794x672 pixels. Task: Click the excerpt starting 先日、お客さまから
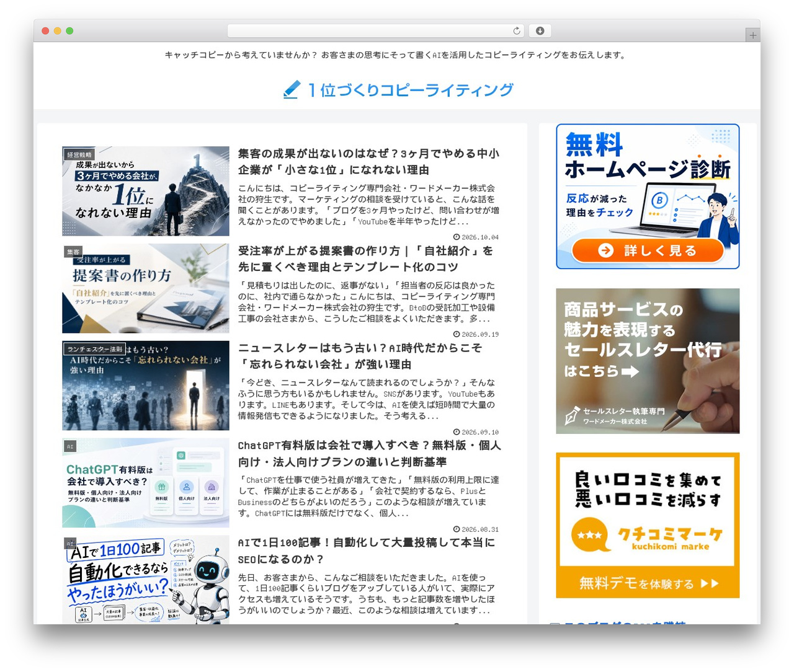(x=367, y=594)
